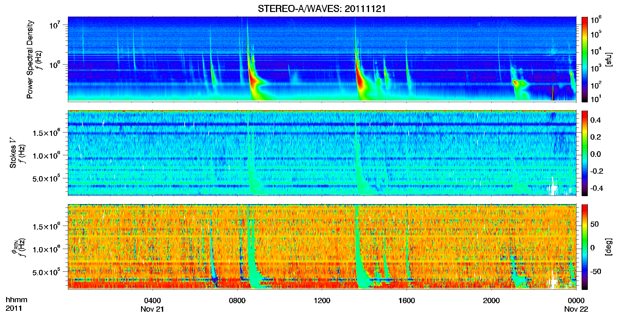
Task: Click the top panel sfu colorbar
Action: [585, 59]
